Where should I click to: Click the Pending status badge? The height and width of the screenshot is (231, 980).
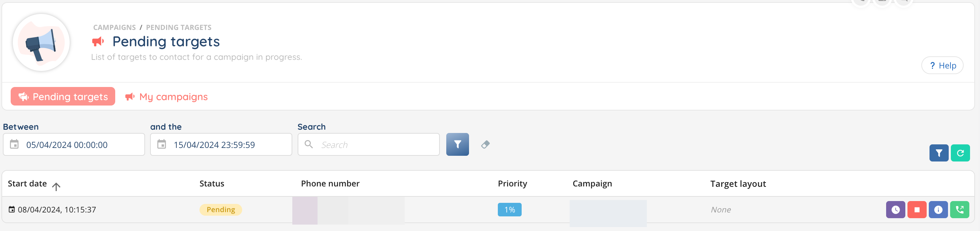pos(221,210)
